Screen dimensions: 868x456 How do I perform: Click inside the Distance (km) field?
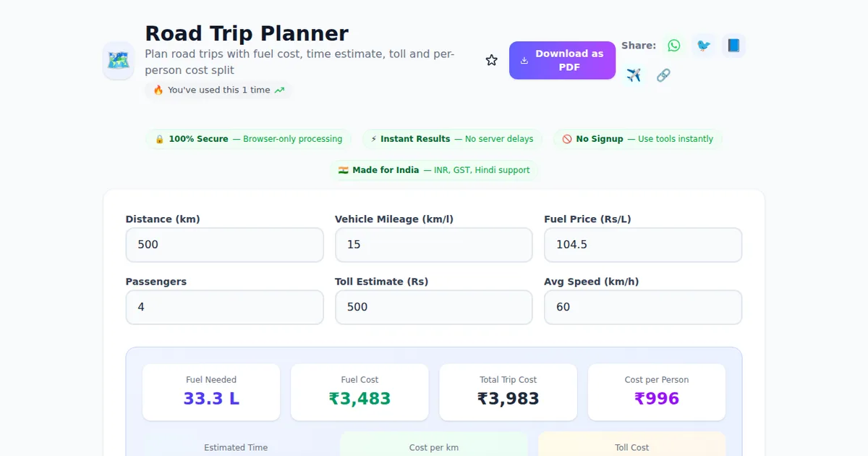point(224,245)
